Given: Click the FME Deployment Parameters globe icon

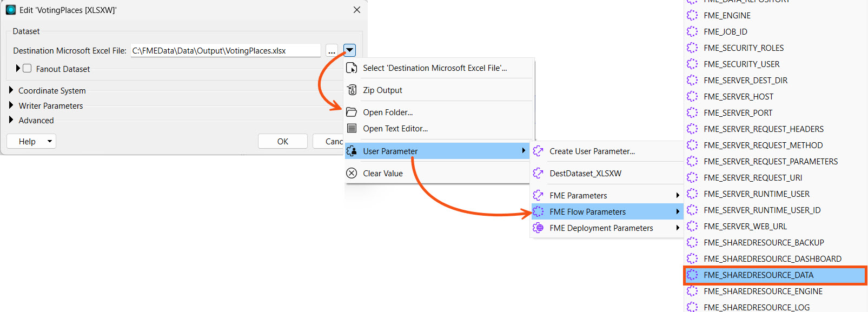Looking at the screenshot, I should click(538, 228).
